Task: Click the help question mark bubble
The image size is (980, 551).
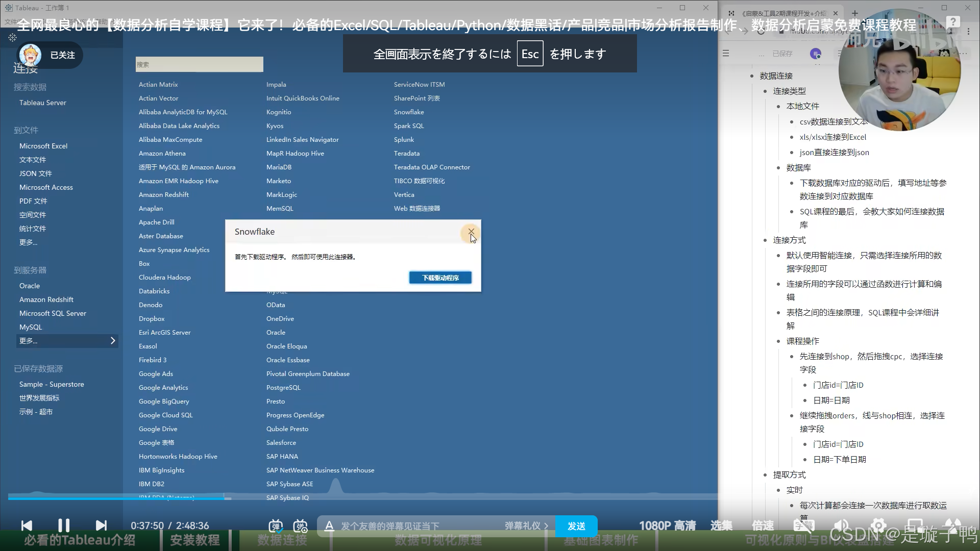Action: [952, 22]
